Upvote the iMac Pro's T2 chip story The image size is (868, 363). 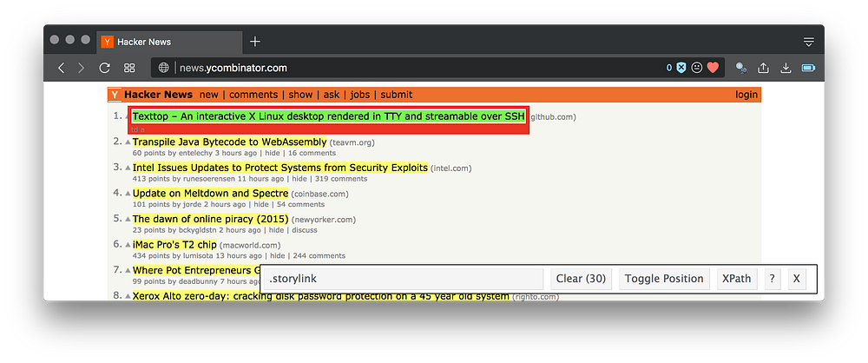tap(128, 245)
